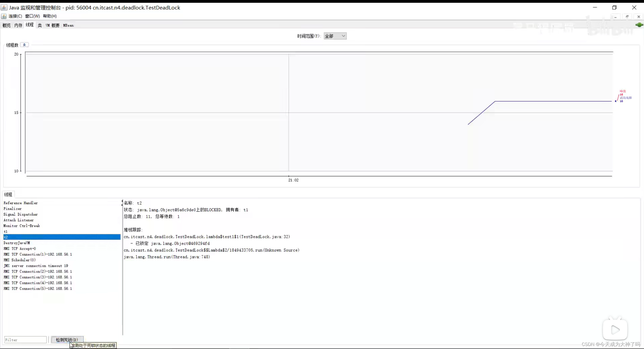Click the green connection status icon
The height and width of the screenshot is (349, 644).
[639, 25]
